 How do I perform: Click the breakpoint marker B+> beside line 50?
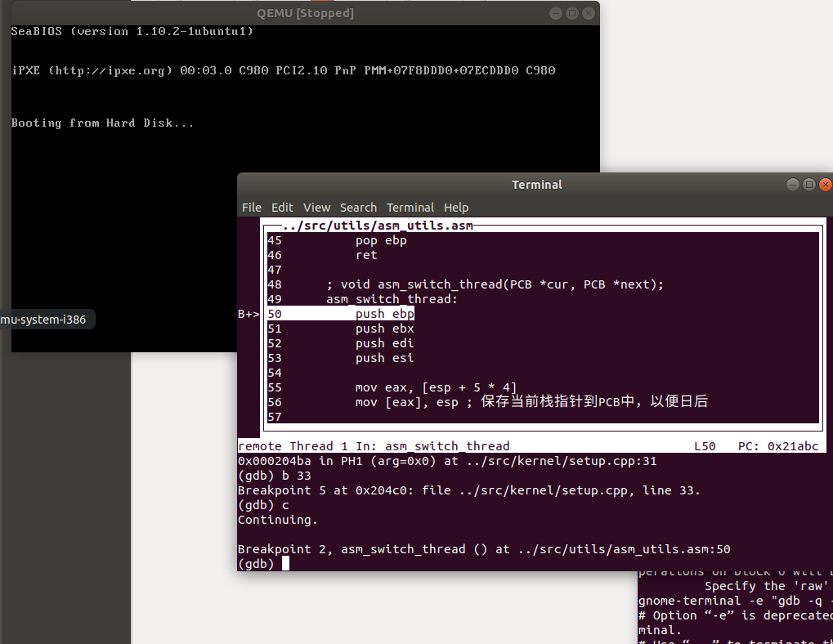click(247, 313)
